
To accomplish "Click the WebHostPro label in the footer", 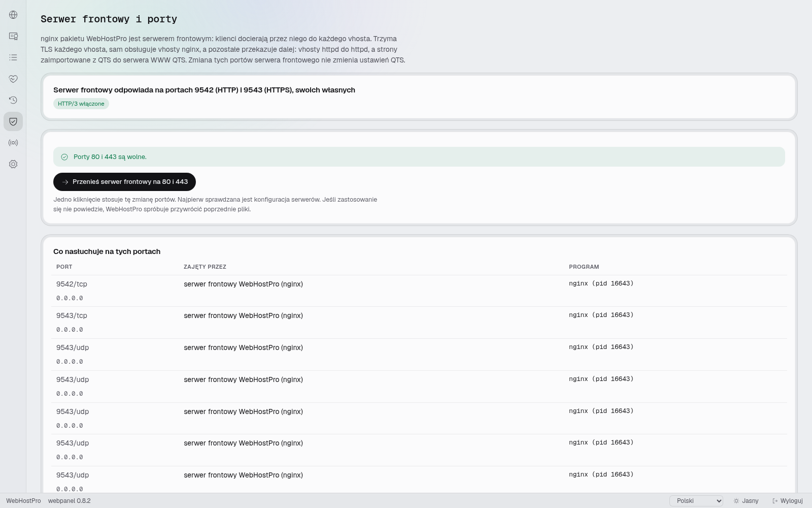I will click(x=23, y=501).
